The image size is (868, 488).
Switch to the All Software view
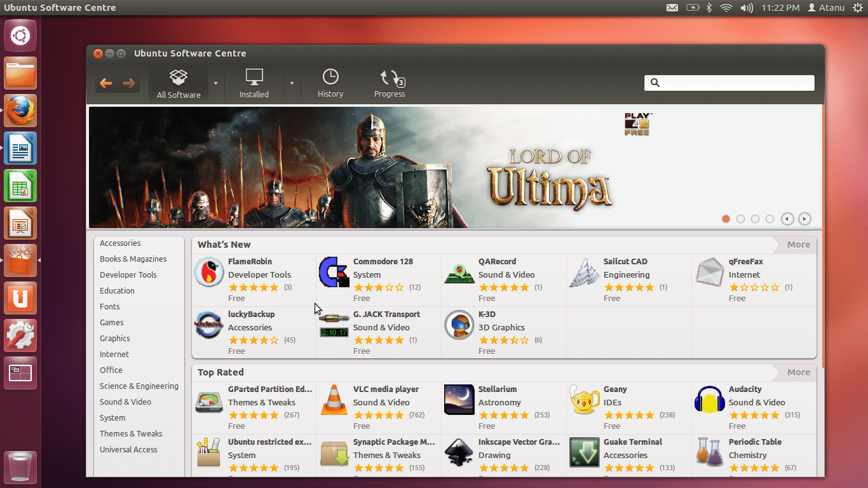(179, 83)
